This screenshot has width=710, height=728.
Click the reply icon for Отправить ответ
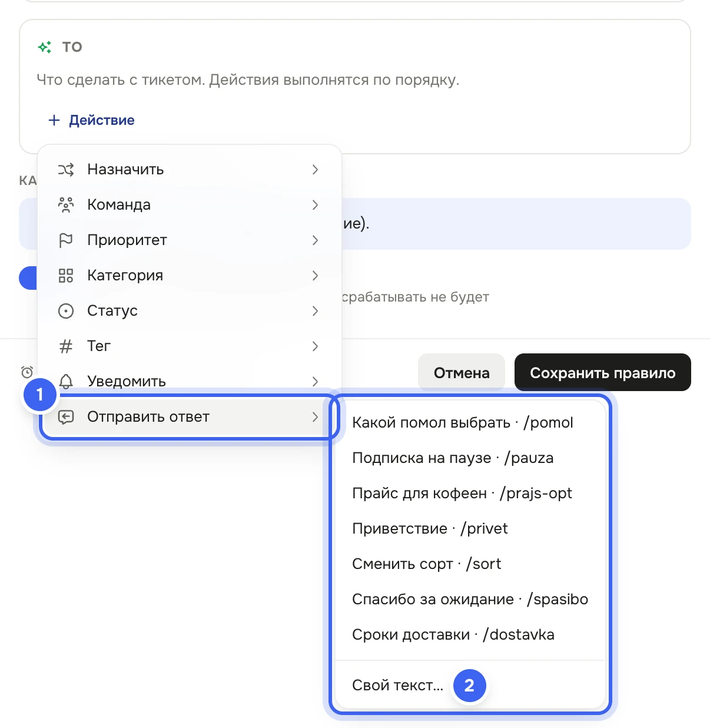pyautogui.click(x=66, y=417)
